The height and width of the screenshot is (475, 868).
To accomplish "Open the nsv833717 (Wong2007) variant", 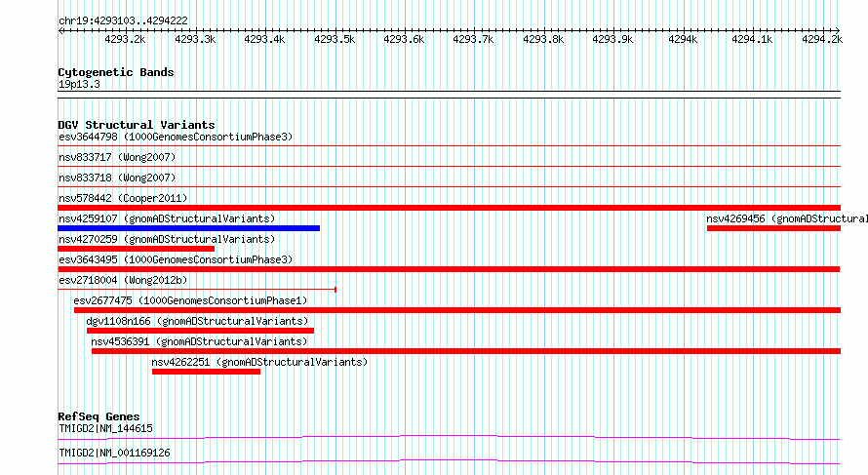I will click(117, 157).
